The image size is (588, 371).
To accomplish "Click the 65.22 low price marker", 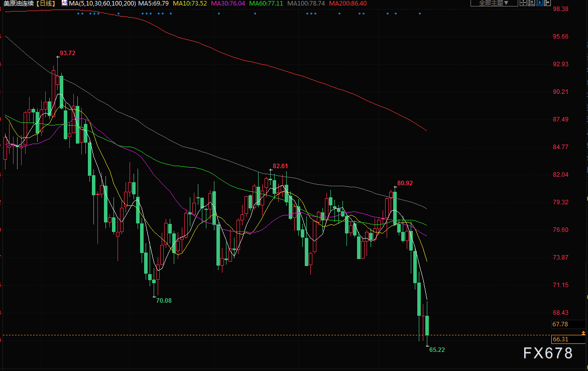I will click(437, 349).
